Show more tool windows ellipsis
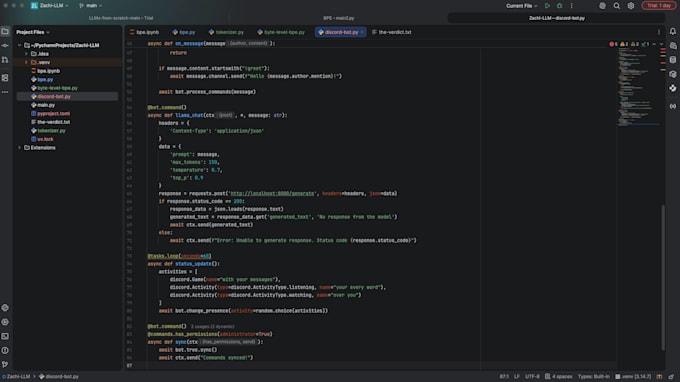The height and width of the screenshot is (382, 680). click(x=5, y=92)
